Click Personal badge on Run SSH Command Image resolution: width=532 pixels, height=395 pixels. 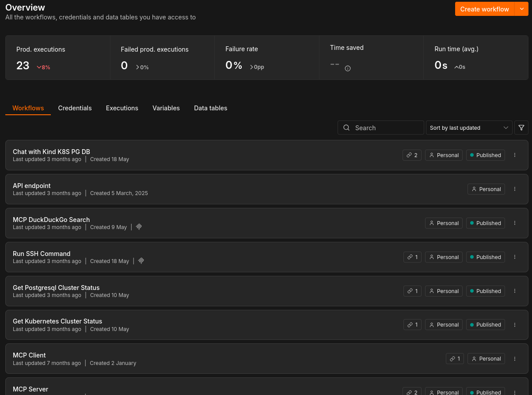tap(444, 257)
